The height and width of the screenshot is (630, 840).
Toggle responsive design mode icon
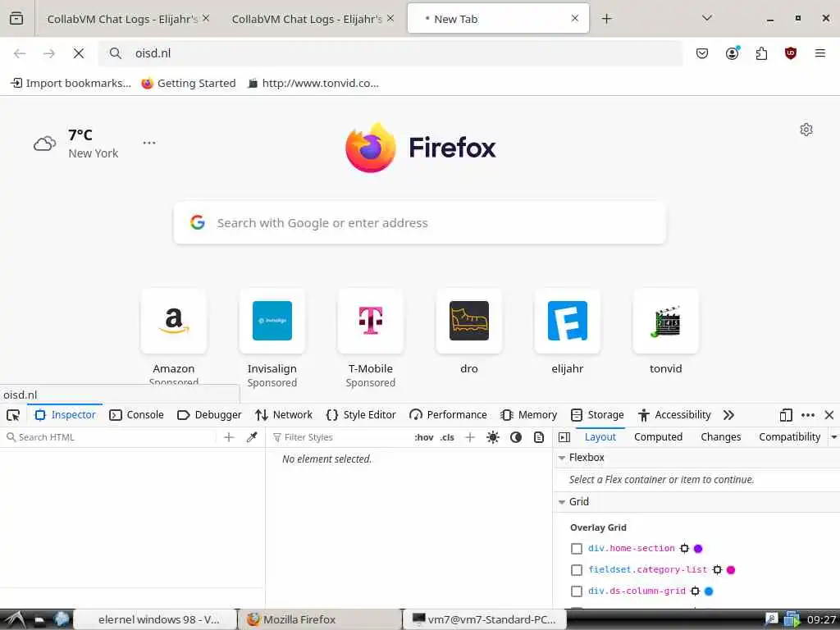tap(786, 415)
